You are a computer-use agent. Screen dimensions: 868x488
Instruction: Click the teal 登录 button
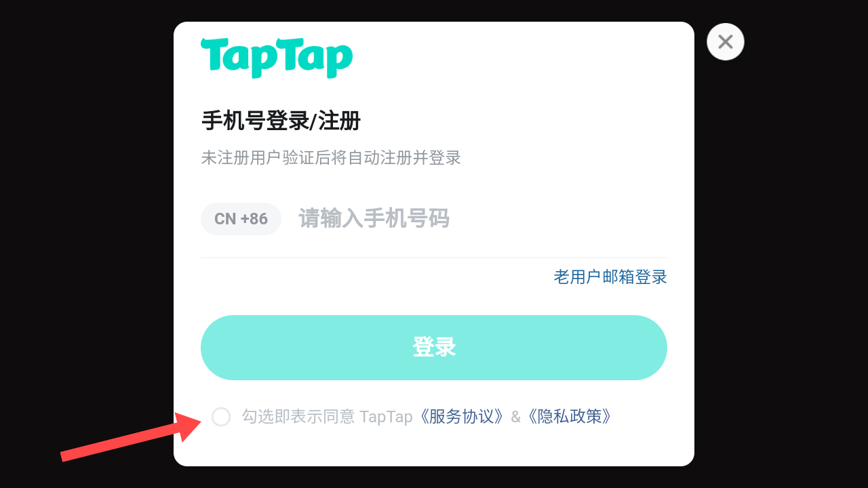click(434, 348)
